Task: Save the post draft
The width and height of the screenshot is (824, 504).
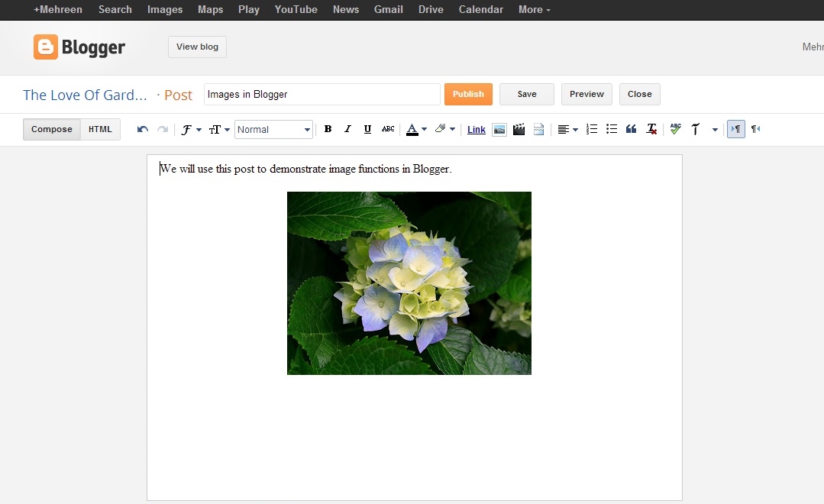Action: coord(527,94)
